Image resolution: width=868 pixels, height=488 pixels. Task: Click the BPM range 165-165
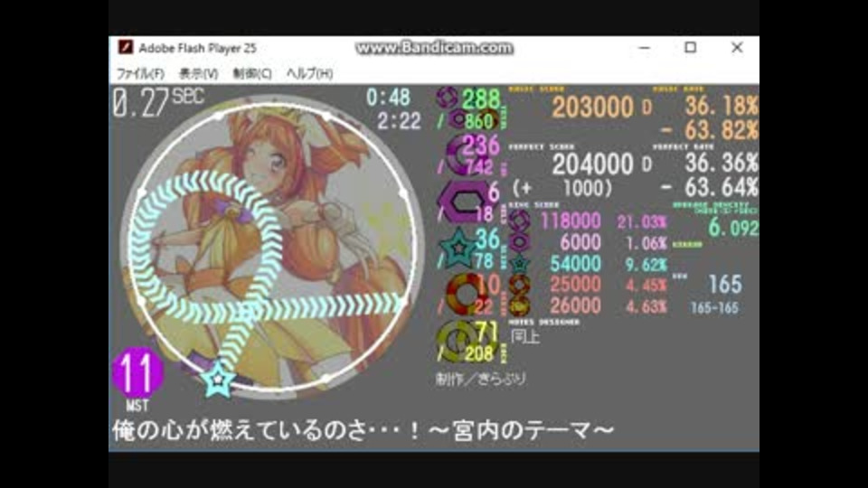point(714,308)
